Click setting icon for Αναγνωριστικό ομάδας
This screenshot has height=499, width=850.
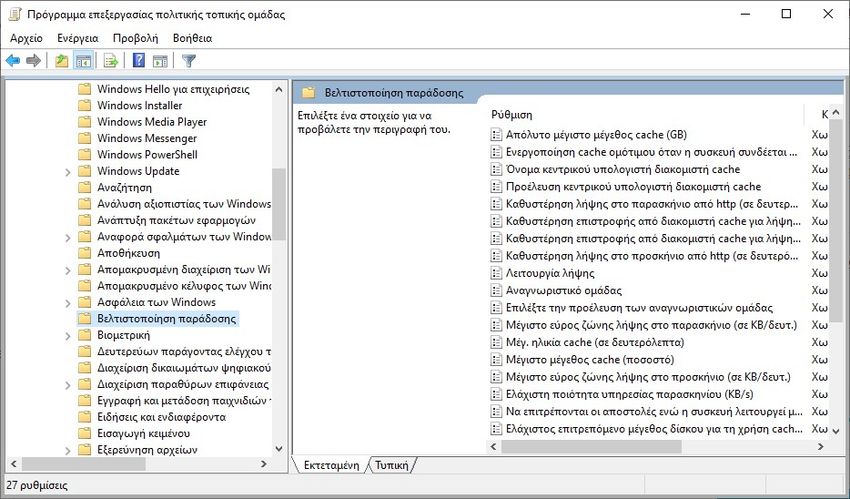[496, 290]
